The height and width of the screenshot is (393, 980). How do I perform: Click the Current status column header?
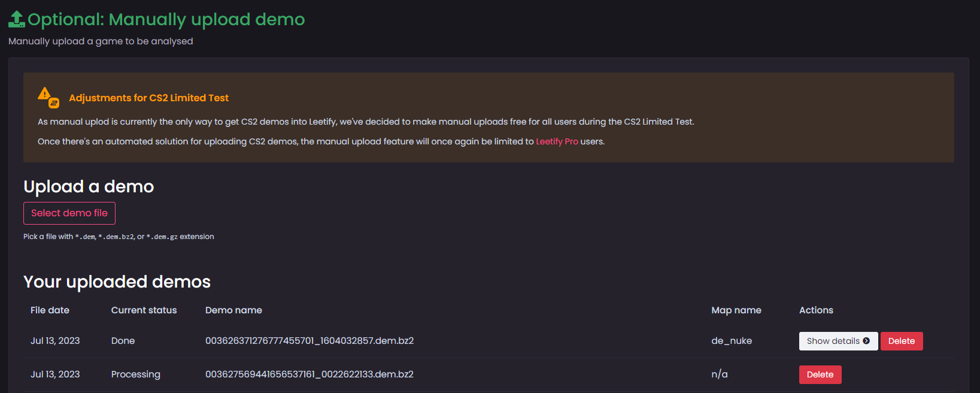click(x=144, y=310)
